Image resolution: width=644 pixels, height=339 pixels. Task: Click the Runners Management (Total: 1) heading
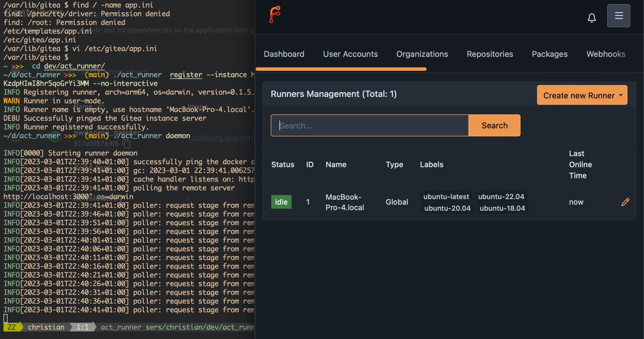(334, 94)
